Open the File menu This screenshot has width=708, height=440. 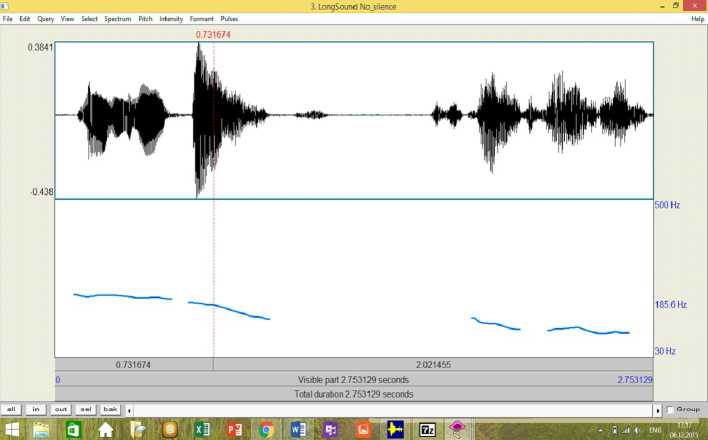(x=8, y=19)
